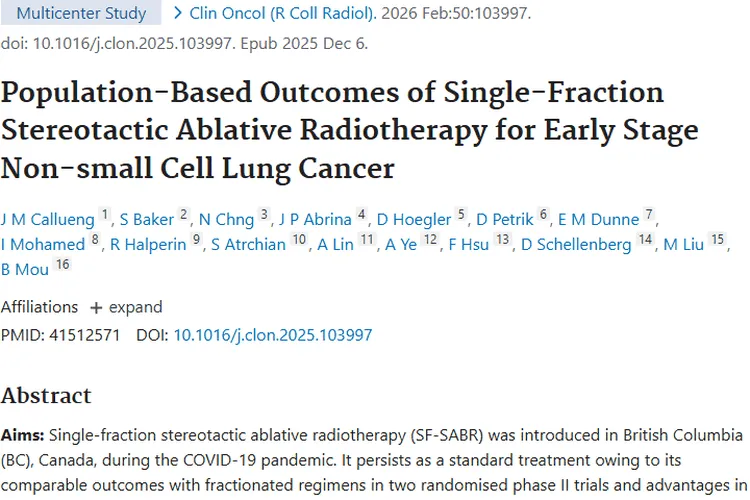Viewport: 750px width, 500px height.
Task: Click the chevron before Clin Oncol
Action: 178,14
